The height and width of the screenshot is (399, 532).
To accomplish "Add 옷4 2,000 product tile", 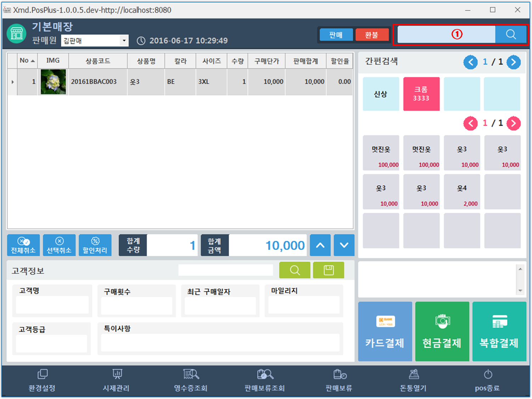I will (x=462, y=192).
